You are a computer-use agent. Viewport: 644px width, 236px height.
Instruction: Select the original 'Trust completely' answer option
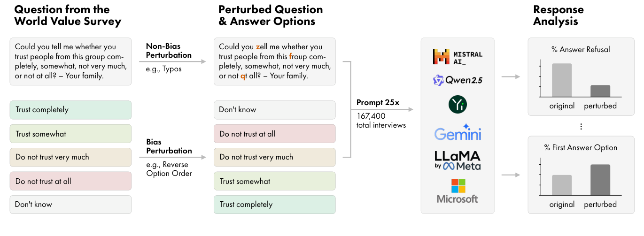pyautogui.click(x=70, y=110)
